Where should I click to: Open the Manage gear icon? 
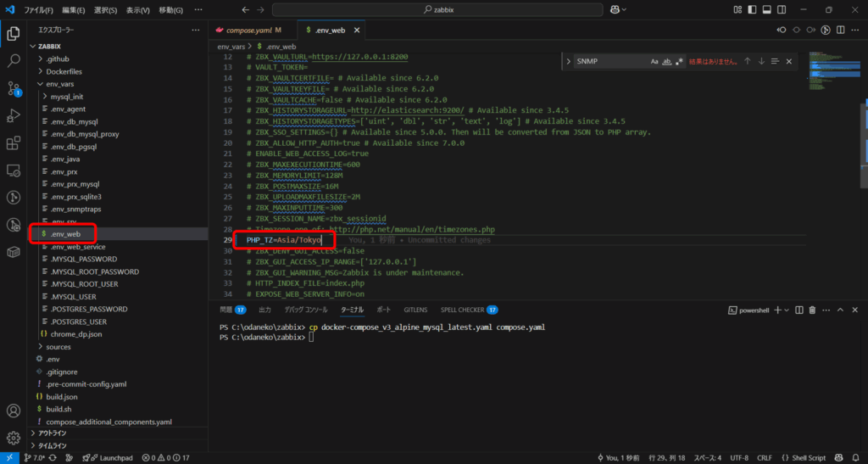(14, 438)
